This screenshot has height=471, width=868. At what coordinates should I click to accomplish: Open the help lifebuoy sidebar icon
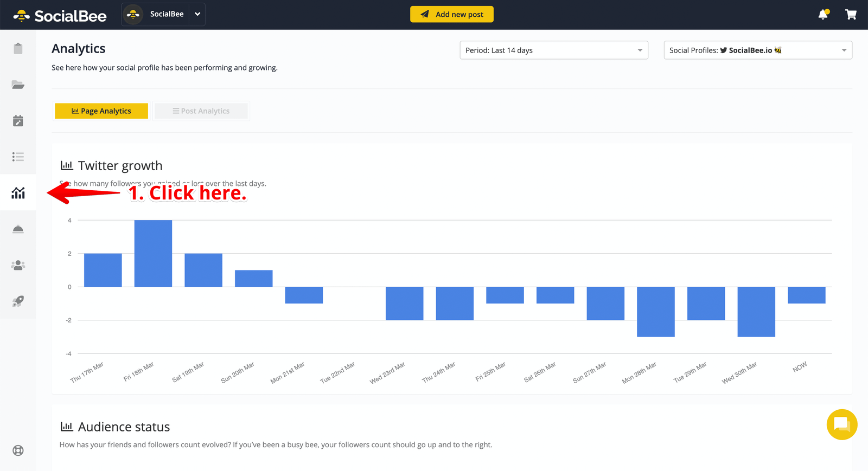click(18, 450)
